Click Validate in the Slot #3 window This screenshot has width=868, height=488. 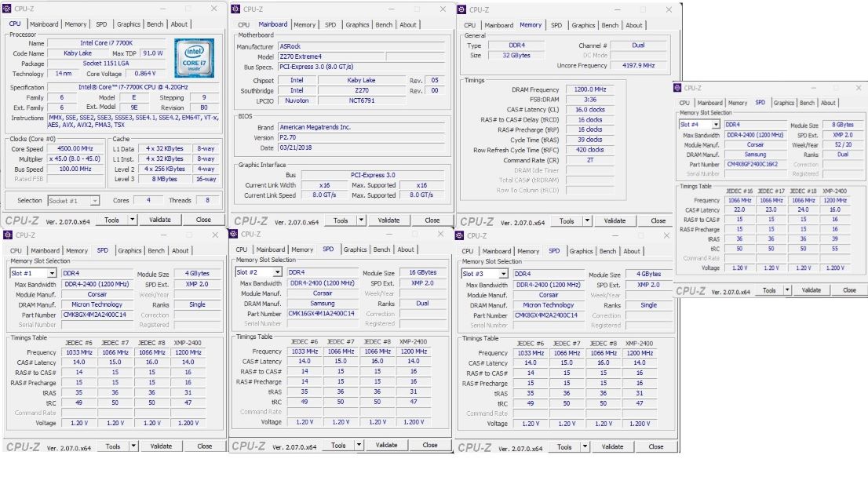tap(612, 446)
